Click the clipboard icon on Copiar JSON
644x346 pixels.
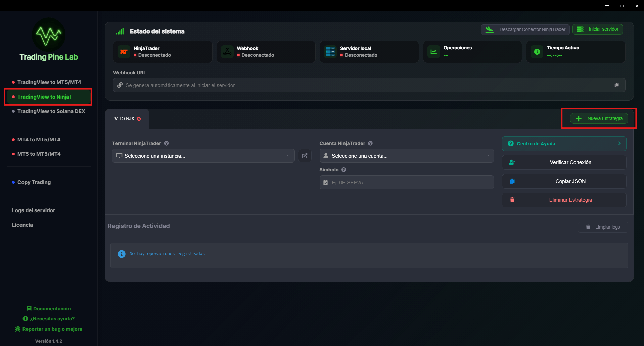click(x=512, y=181)
